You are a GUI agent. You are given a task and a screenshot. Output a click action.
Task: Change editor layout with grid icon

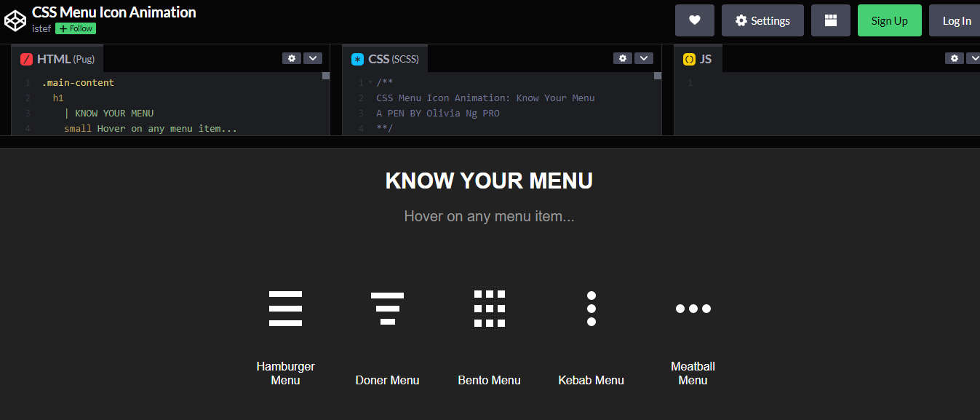831,20
